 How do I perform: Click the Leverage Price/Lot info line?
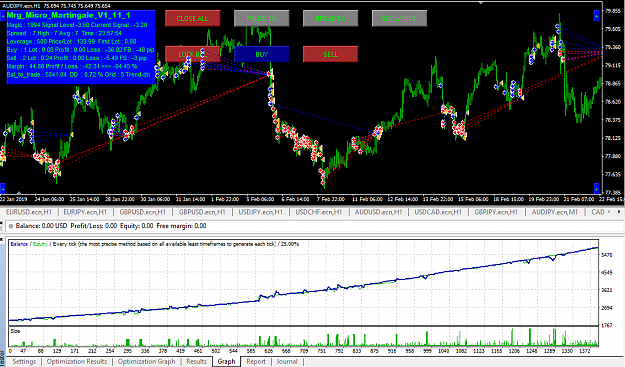pyautogui.click(x=71, y=41)
